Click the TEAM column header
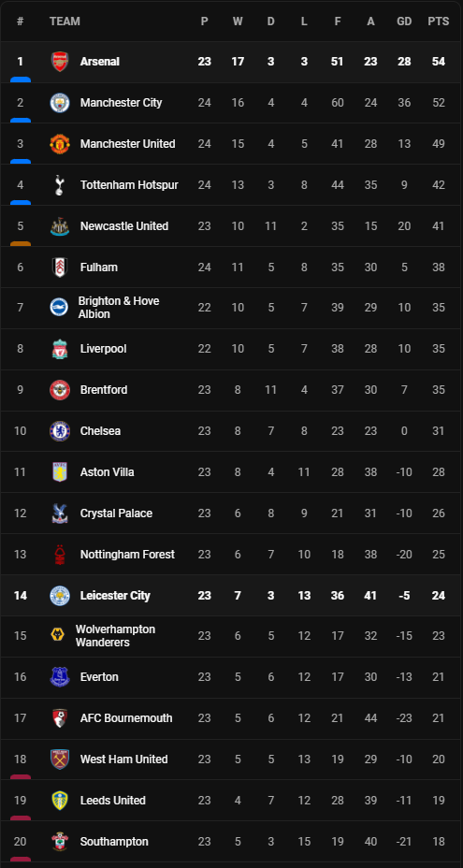Viewport: 463px width, 868px height. tap(65, 21)
